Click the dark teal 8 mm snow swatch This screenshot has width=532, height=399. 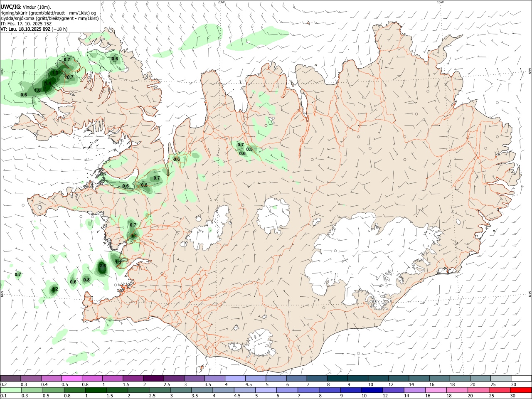point(337,378)
